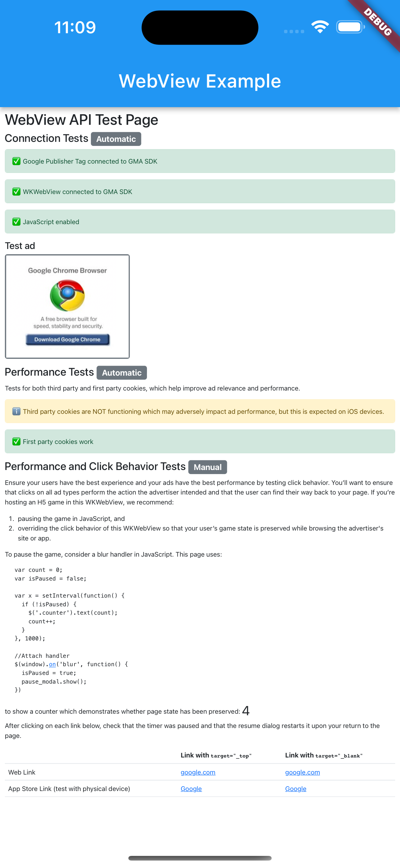Tap the home indicator bar

click(200, 858)
